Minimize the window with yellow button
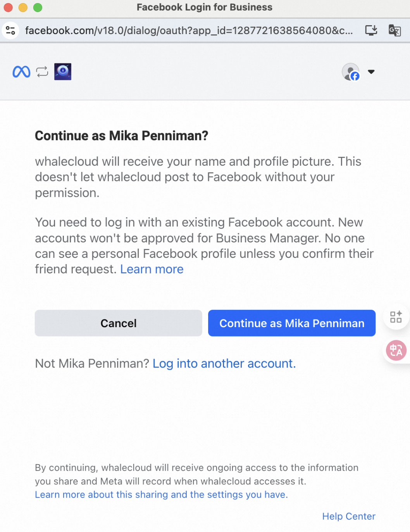The height and width of the screenshot is (532, 410). [x=23, y=7]
